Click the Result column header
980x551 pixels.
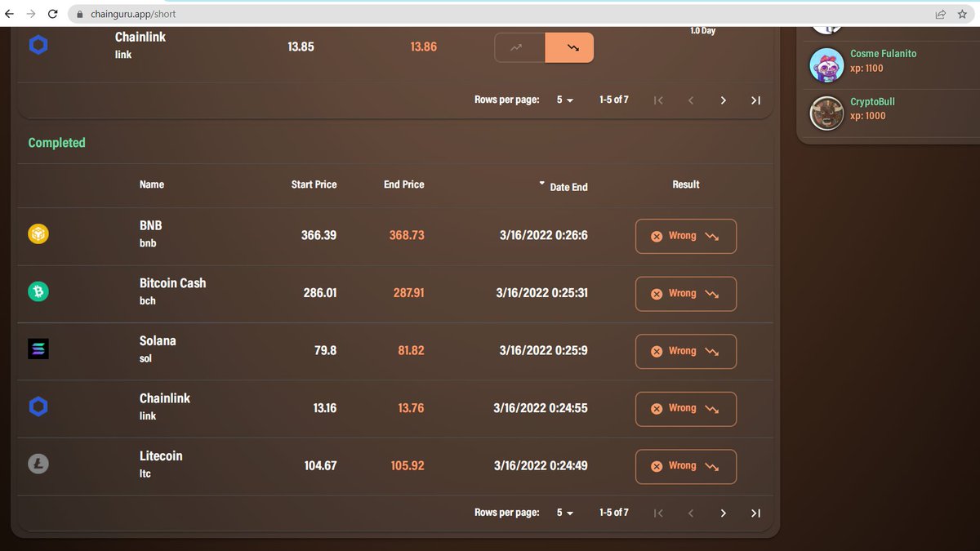(x=686, y=184)
